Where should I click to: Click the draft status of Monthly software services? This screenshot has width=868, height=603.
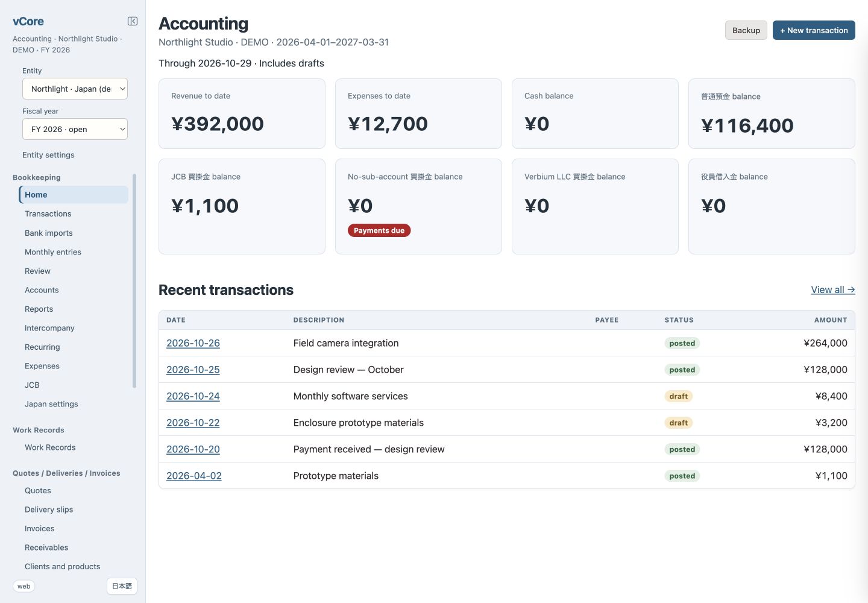pyautogui.click(x=679, y=396)
